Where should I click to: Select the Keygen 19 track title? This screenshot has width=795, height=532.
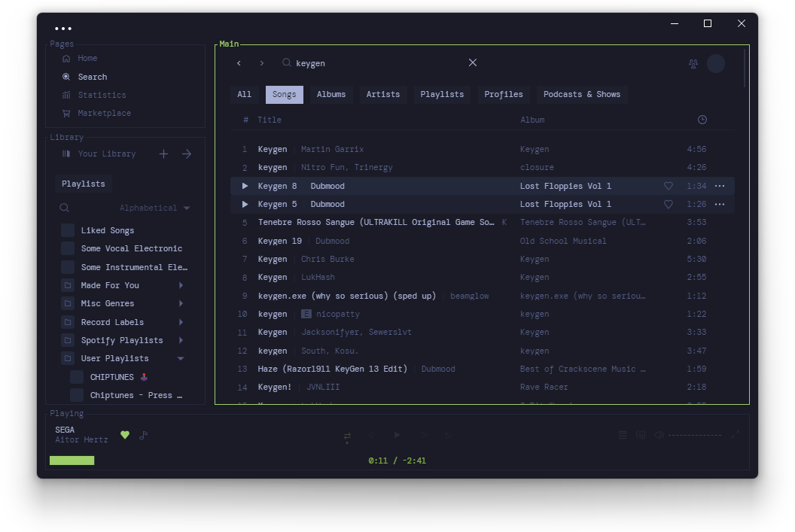[x=280, y=242]
